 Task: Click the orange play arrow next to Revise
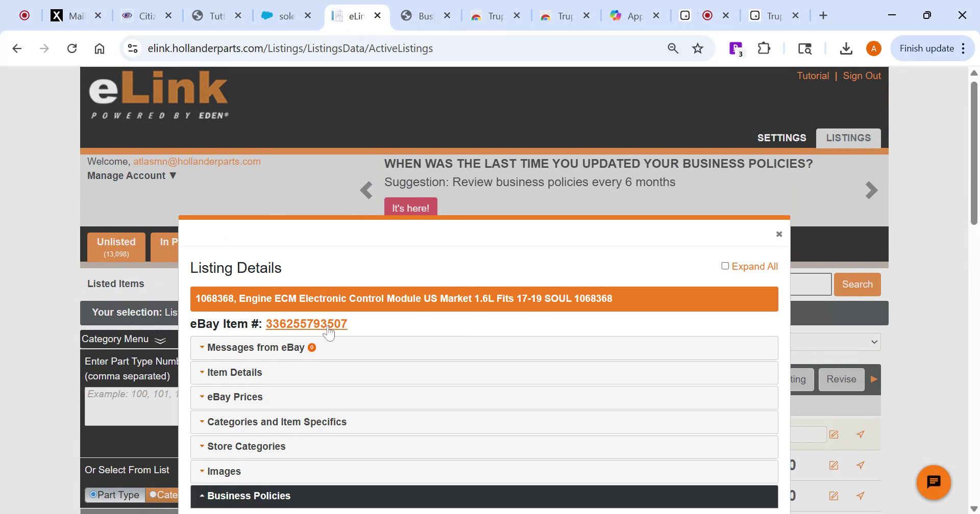click(x=874, y=379)
